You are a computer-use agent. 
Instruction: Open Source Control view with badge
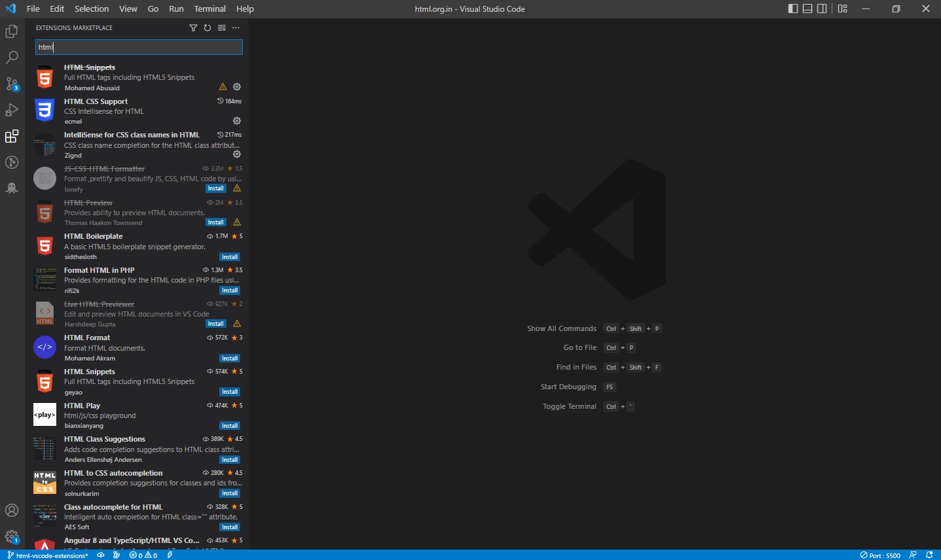click(x=12, y=84)
